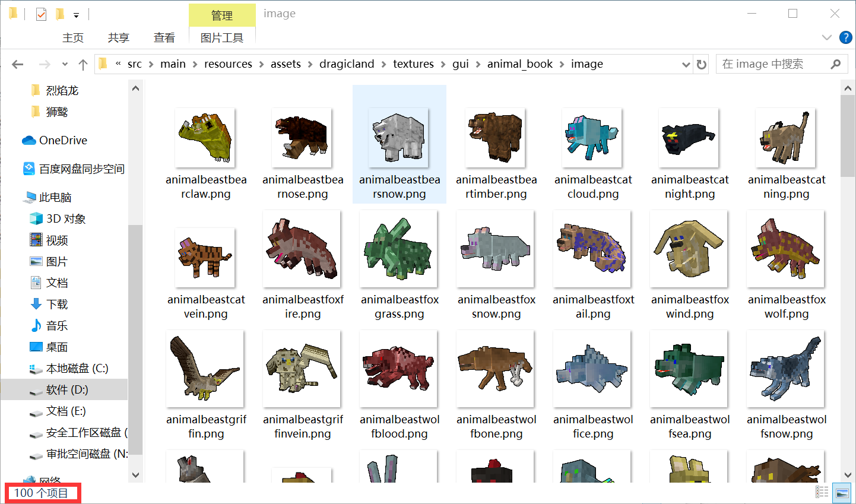856x504 pixels.
Task: Select animalbeastcatvein.png file
Action: 206,265
